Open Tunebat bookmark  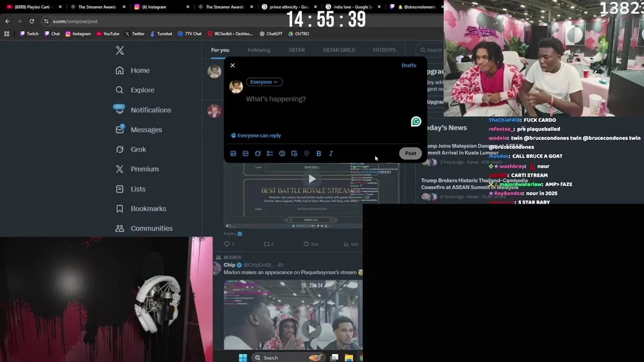(161, 34)
